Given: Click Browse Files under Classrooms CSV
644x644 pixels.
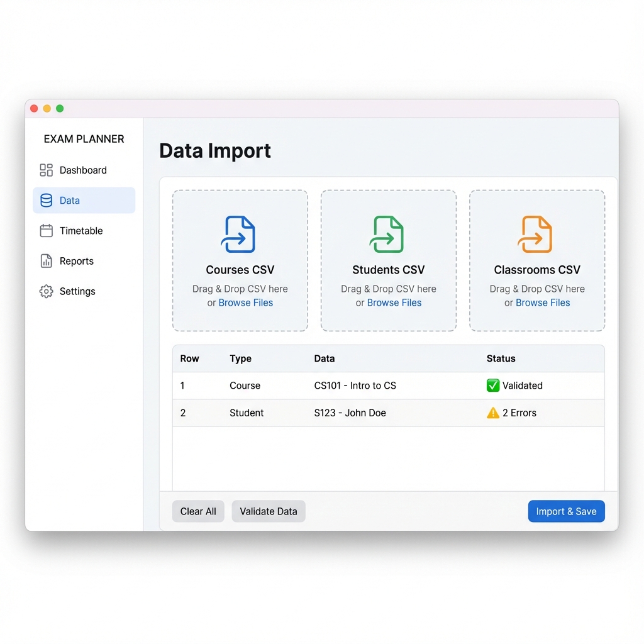Looking at the screenshot, I should click(x=542, y=303).
